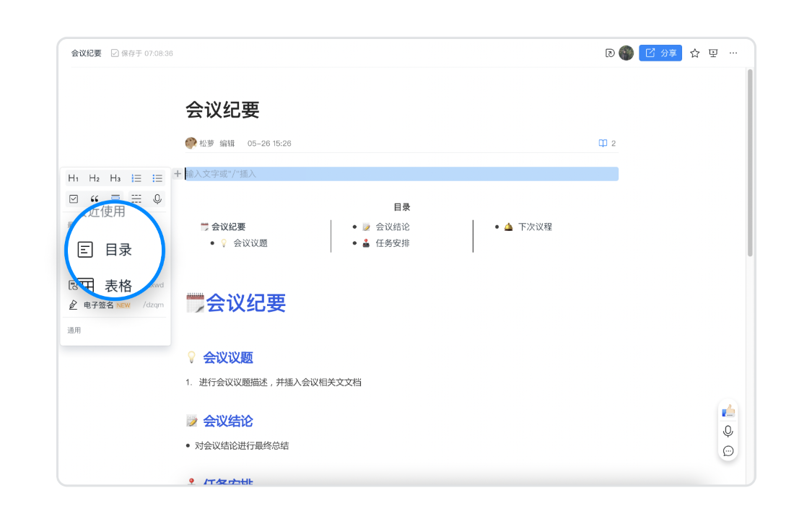The height and width of the screenshot is (524, 812).
Task: Select the H1 heading format icon
Action: coord(73,178)
